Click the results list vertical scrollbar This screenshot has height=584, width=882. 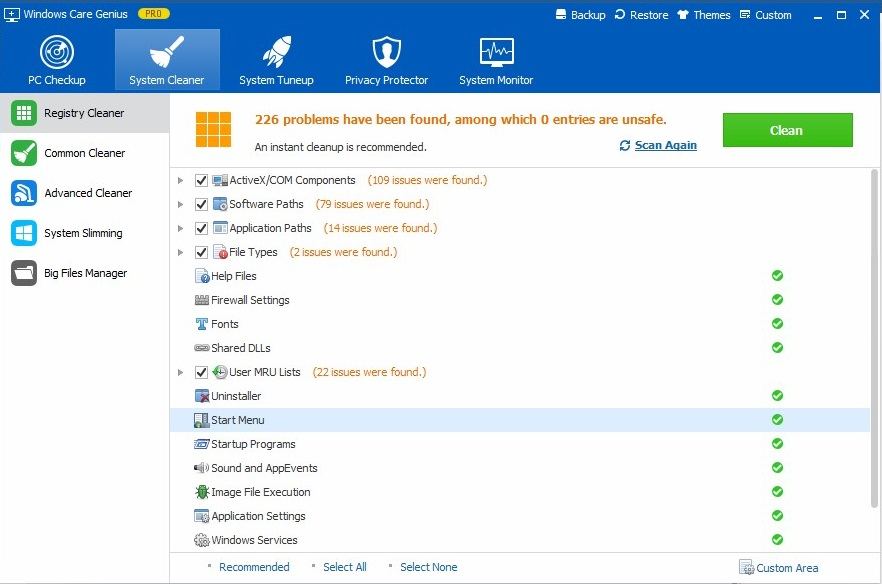click(875, 338)
